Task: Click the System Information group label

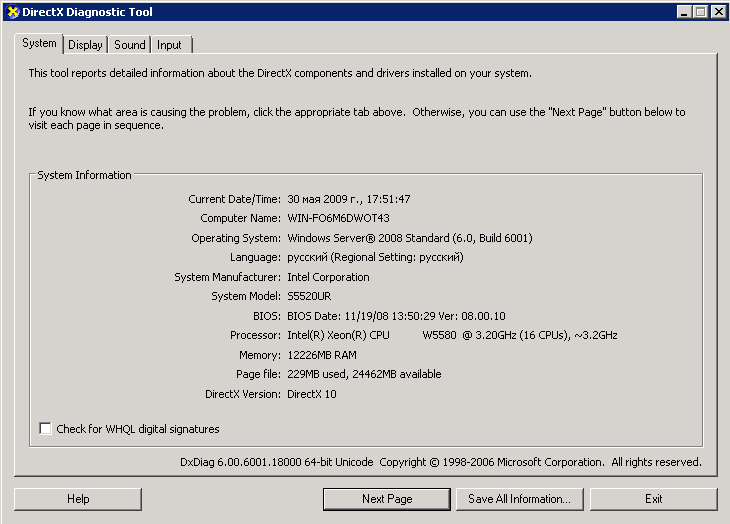Action: [x=84, y=175]
